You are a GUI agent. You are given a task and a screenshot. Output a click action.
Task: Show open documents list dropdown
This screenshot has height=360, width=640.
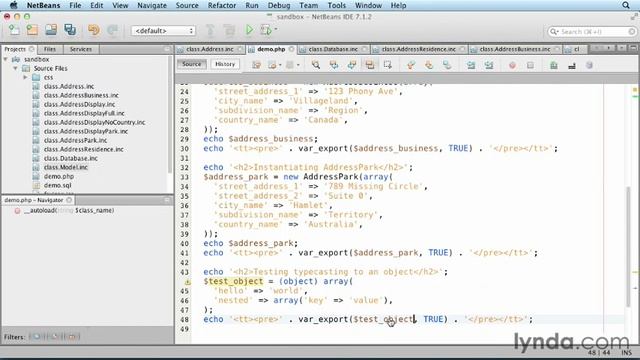(x=621, y=49)
